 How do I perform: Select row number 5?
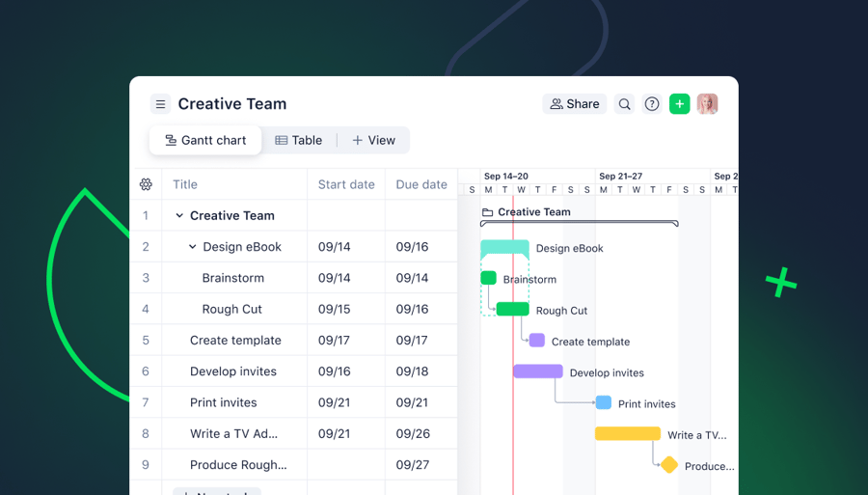(146, 341)
